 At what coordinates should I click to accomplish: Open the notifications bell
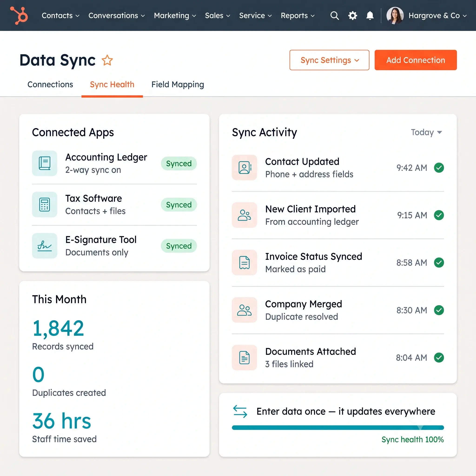(370, 16)
